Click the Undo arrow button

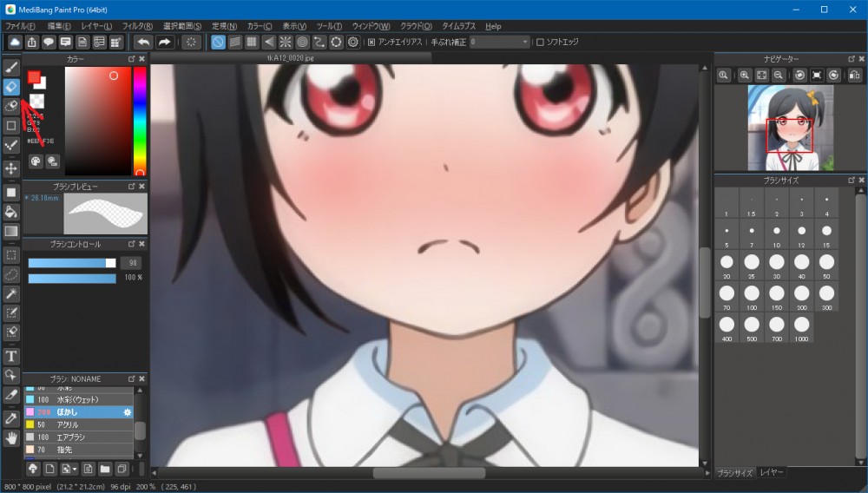coord(143,42)
